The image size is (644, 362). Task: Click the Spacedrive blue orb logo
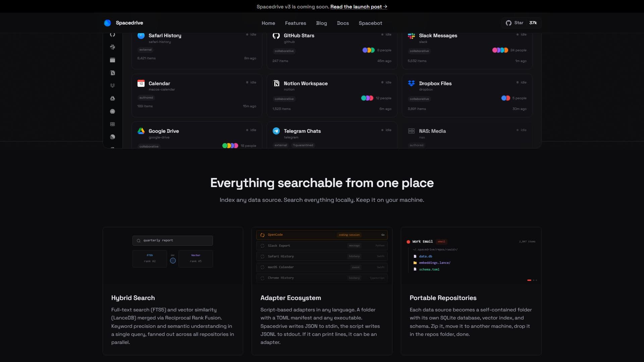(107, 23)
